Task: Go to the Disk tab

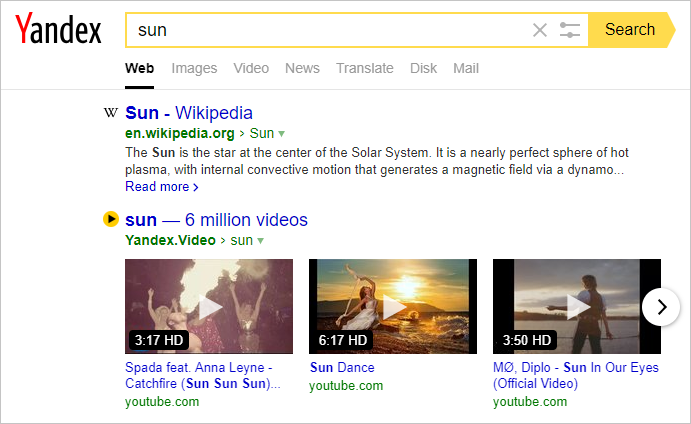Action: (424, 68)
